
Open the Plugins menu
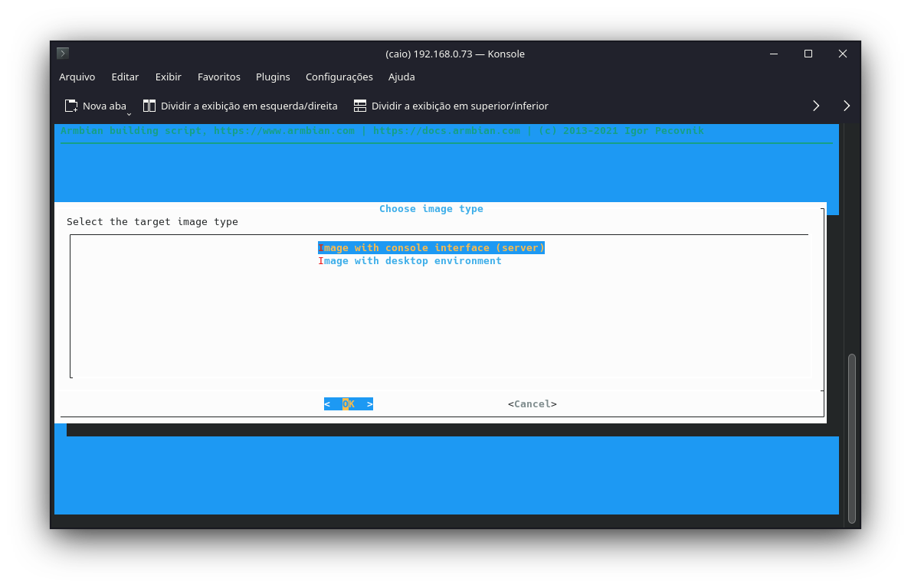point(273,77)
